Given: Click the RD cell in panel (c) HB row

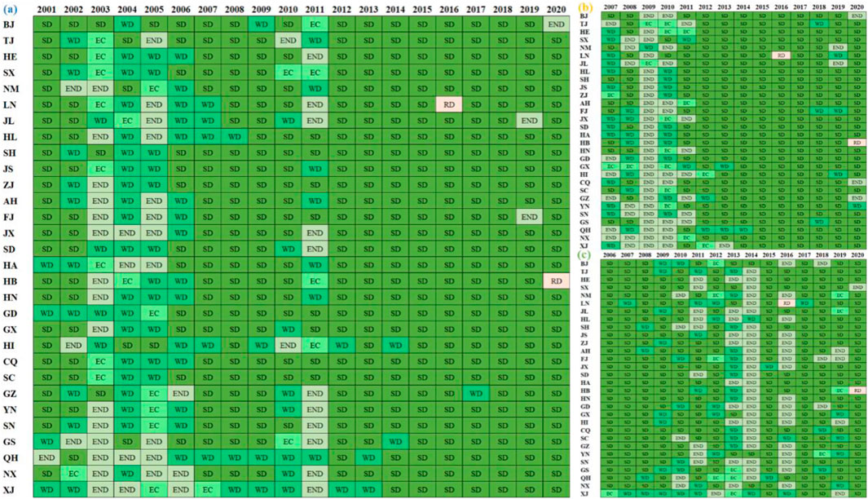Looking at the screenshot, I should pos(857,391).
